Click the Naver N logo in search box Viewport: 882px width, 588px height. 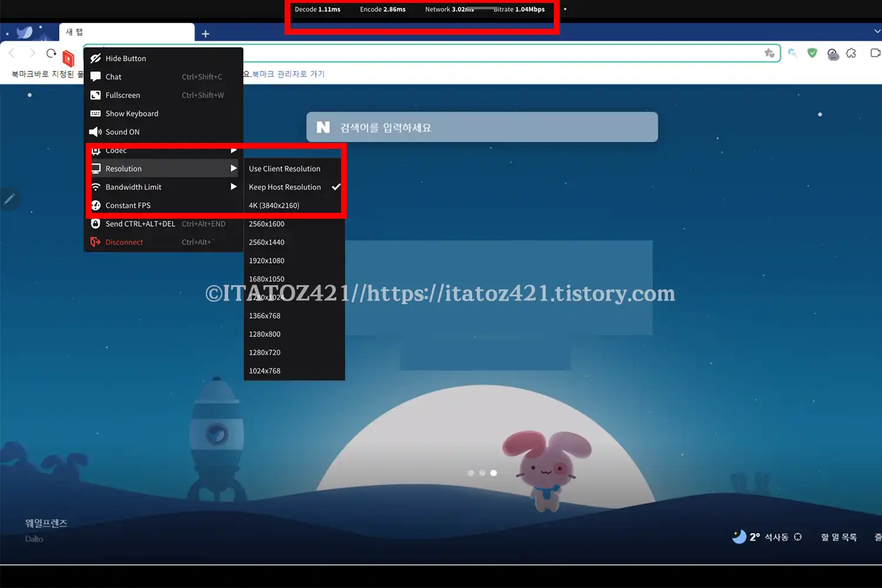pos(323,127)
